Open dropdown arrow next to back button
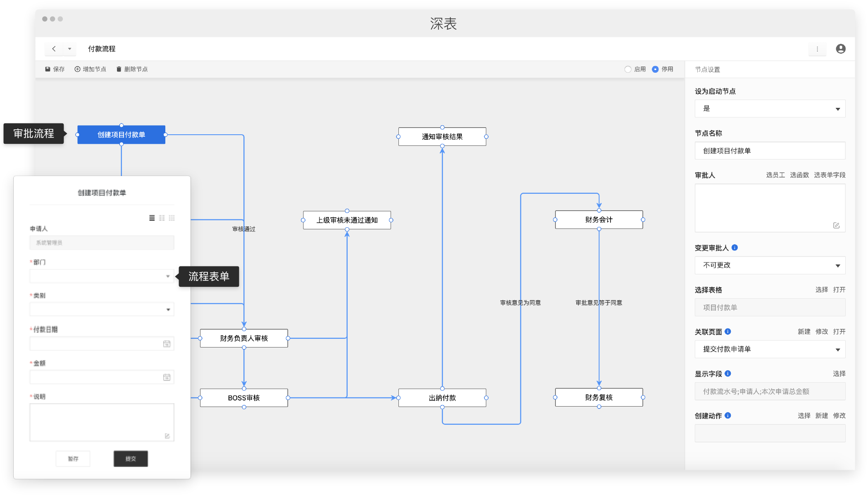The height and width of the screenshot is (495, 868). (69, 49)
